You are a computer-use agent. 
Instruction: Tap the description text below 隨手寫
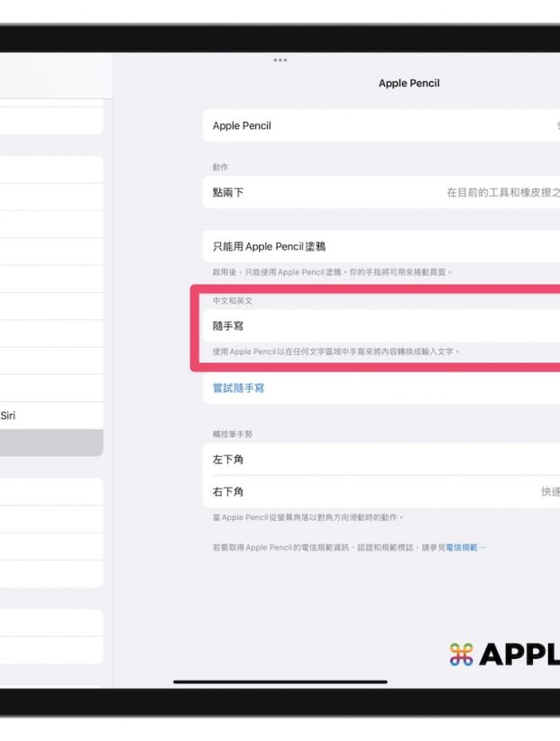[x=335, y=352]
